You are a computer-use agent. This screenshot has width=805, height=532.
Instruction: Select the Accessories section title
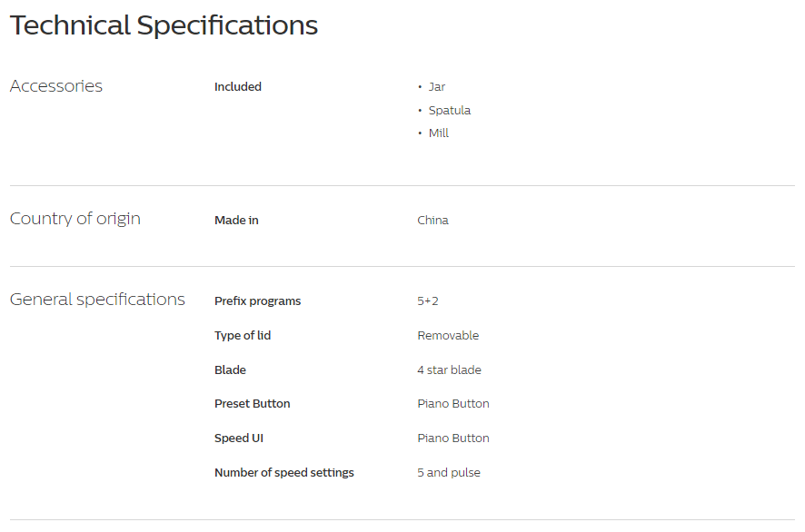click(x=56, y=85)
